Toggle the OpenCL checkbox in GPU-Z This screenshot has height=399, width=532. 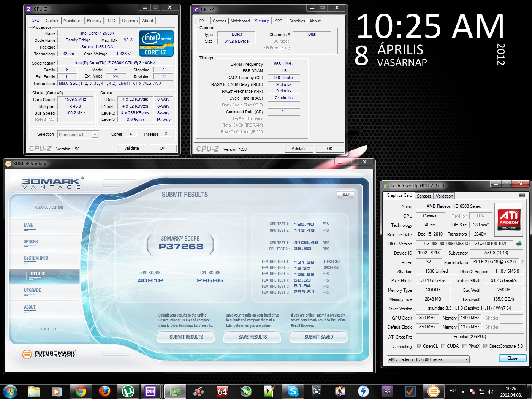[420, 346]
